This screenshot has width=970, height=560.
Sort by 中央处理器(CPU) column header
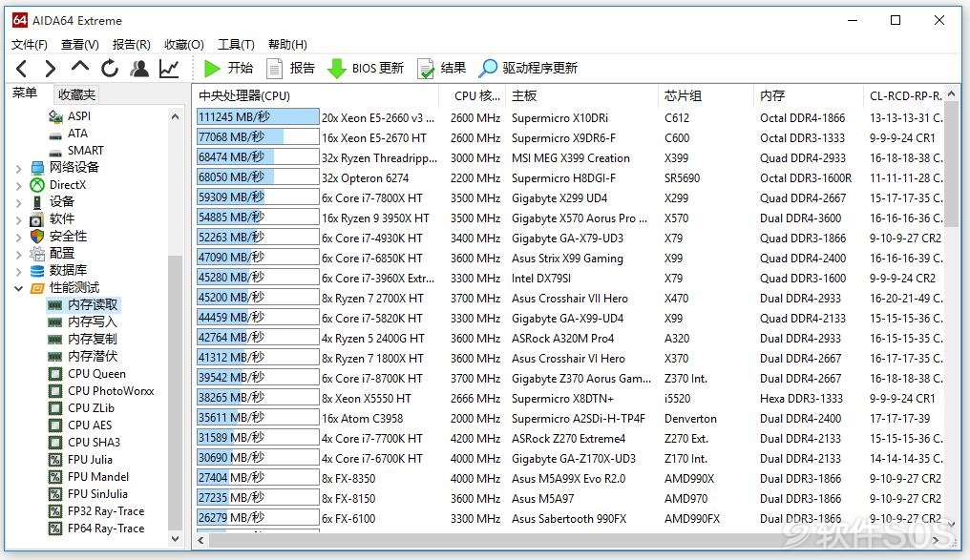point(316,95)
